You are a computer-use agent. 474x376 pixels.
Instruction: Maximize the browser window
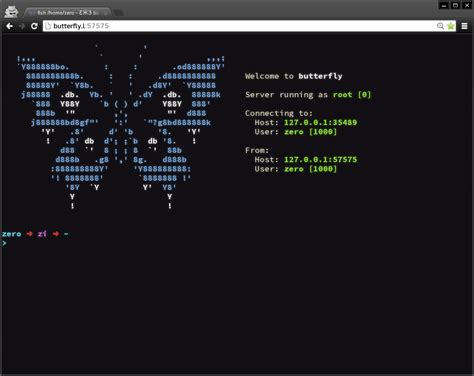455,5
